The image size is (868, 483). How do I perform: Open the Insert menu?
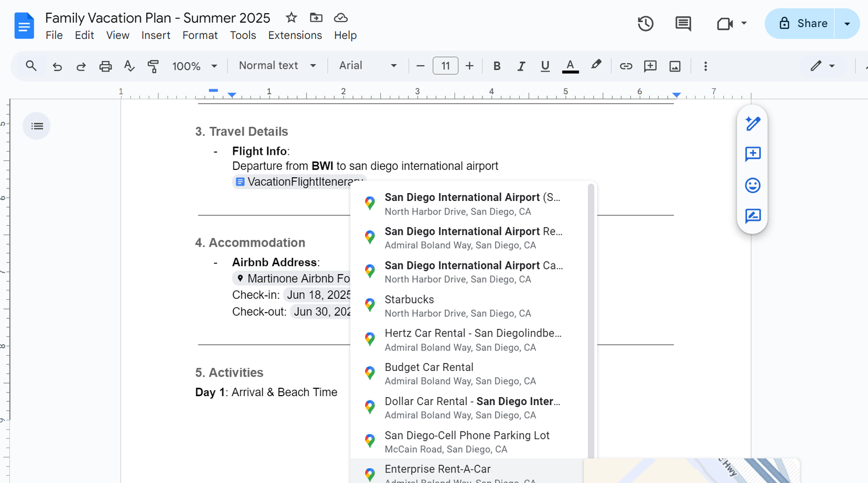[x=156, y=35]
